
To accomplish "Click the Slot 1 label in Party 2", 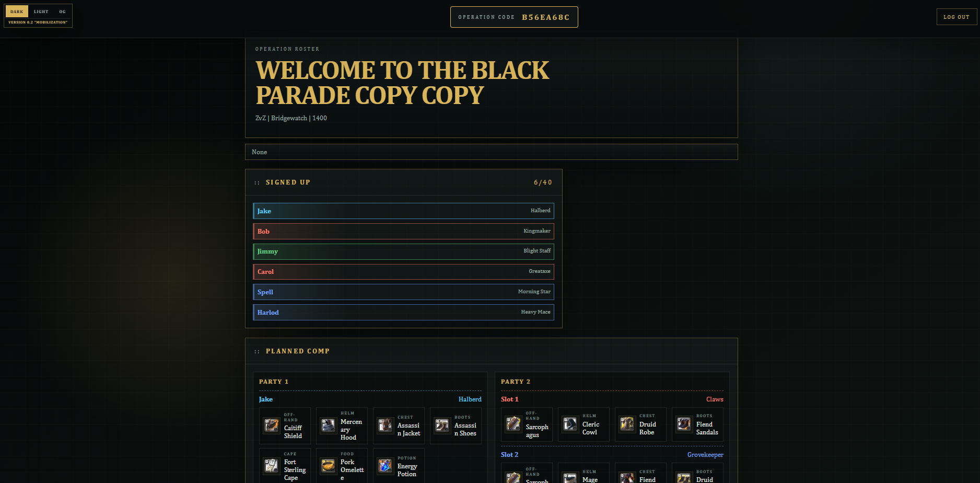I will (510, 399).
